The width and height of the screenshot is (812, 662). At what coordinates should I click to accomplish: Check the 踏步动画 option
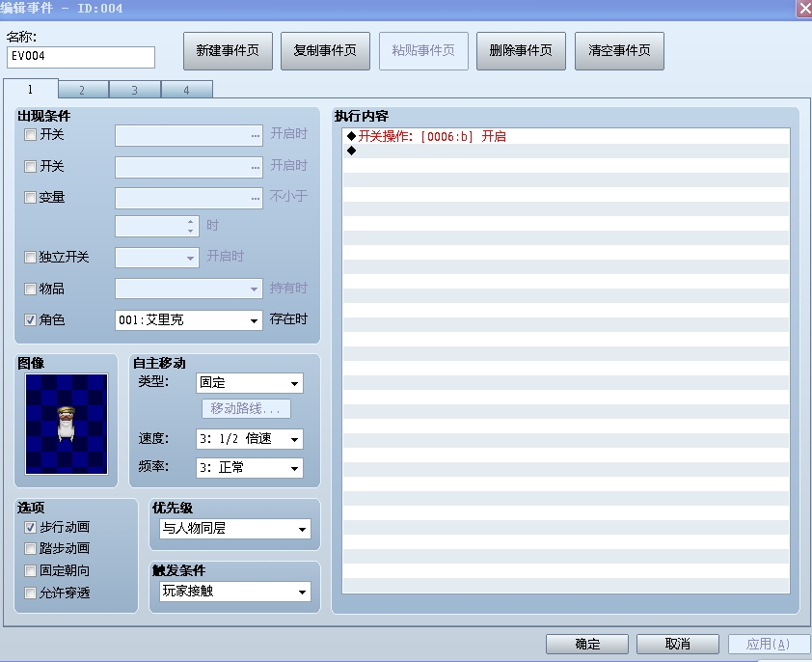31,548
